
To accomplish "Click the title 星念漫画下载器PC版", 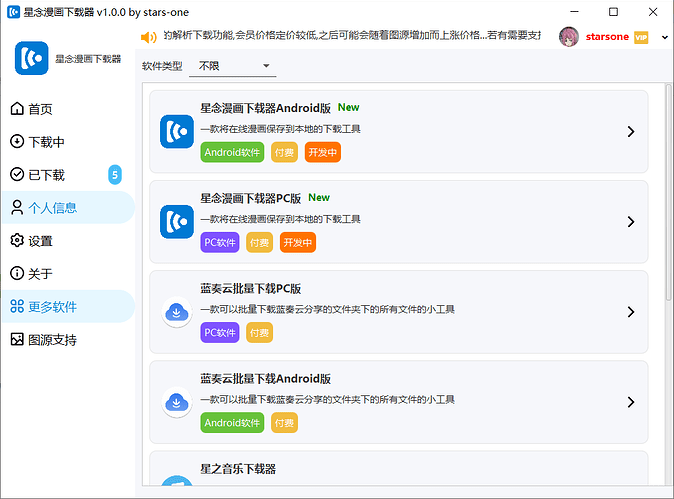I will click(x=251, y=198).
